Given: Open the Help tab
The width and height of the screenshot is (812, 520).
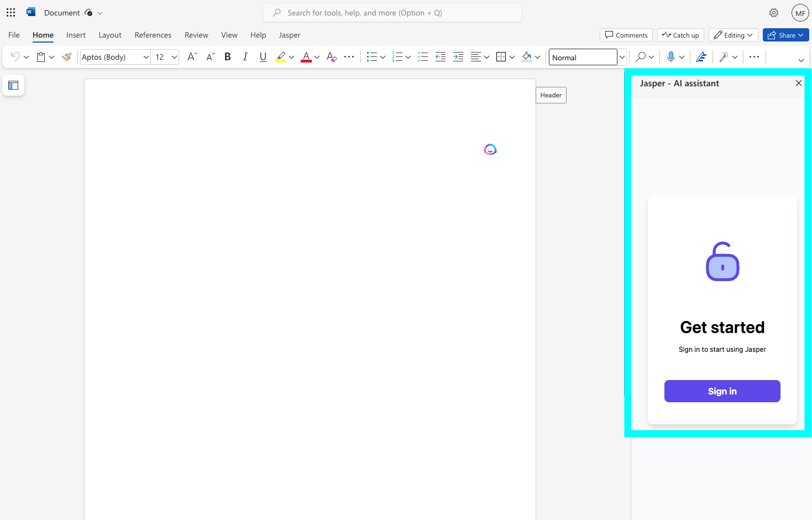Looking at the screenshot, I should pyautogui.click(x=258, y=35).
